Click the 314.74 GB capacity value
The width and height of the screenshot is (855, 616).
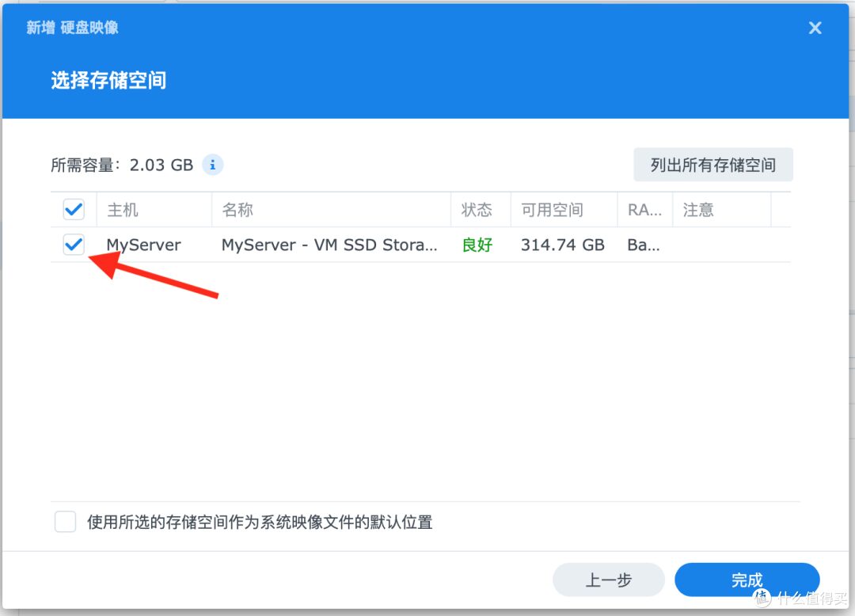click(563, 245)
